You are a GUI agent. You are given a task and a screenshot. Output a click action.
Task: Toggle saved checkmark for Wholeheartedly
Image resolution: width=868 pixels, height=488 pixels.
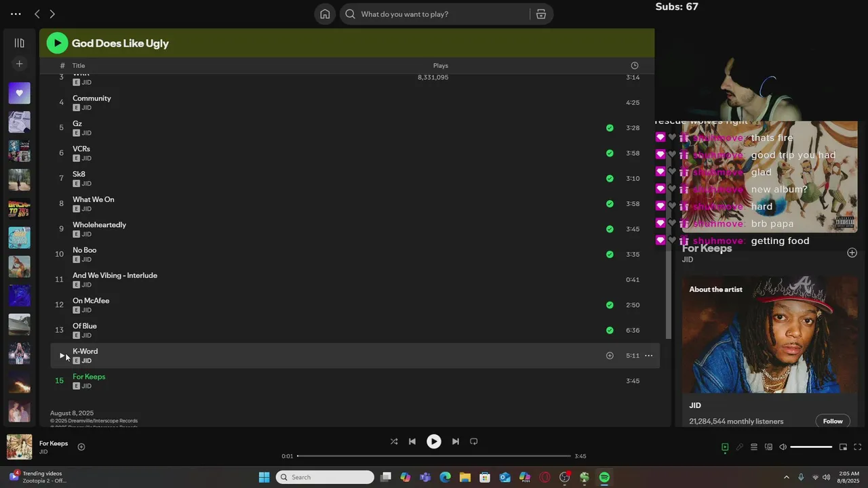610,229
